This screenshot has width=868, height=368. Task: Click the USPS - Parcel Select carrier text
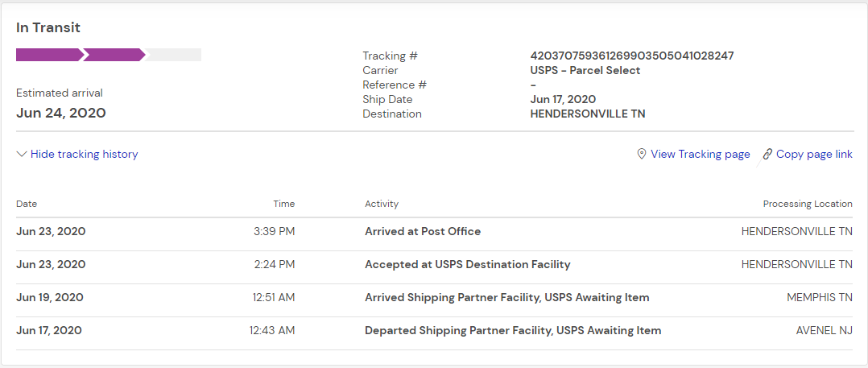point(585,70)
